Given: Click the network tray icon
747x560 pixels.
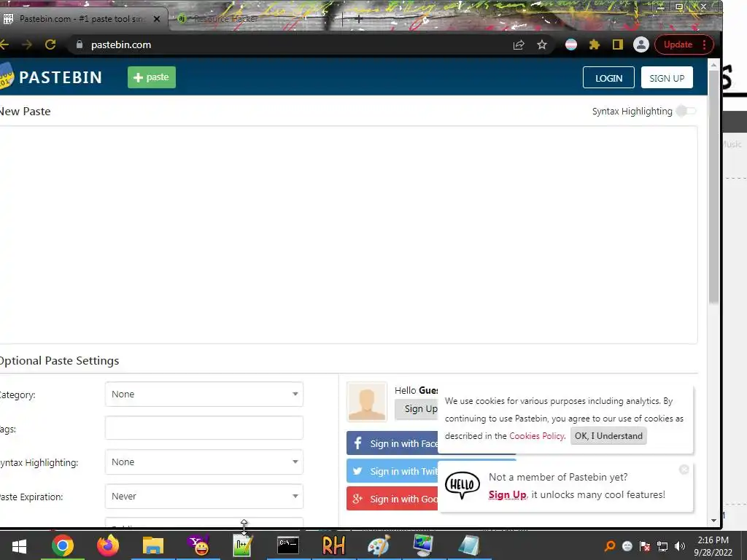Looking at the screenshot, I should (662, 546).
